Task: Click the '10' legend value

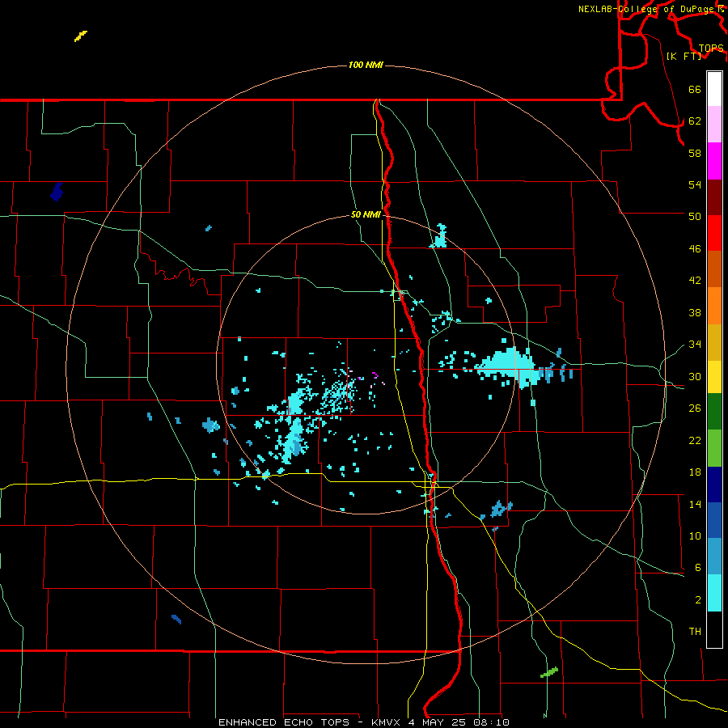Action: 695,536
